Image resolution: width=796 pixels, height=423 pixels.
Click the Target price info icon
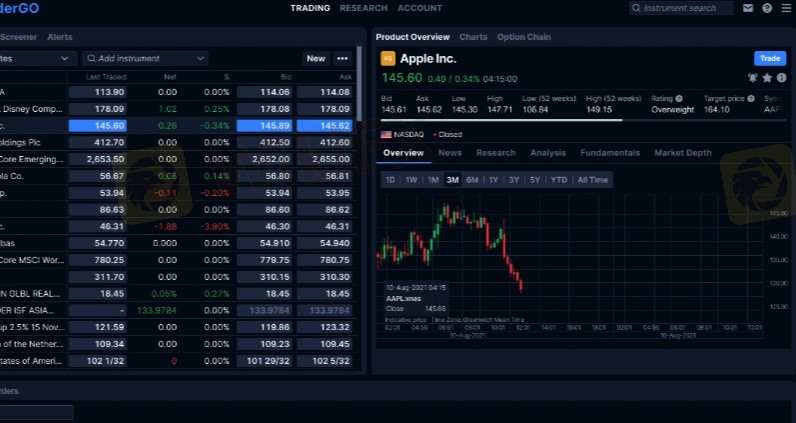(x=747, y=99)
